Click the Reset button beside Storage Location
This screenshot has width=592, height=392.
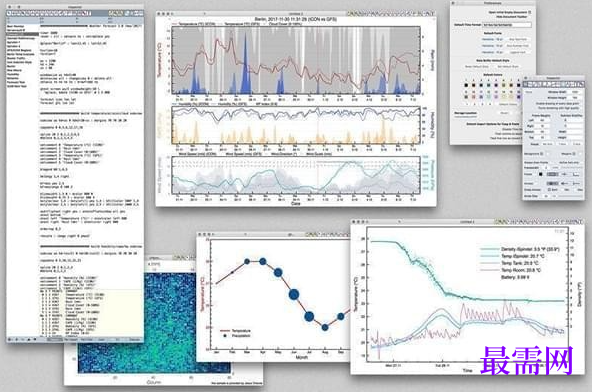(x=504, y=113)
